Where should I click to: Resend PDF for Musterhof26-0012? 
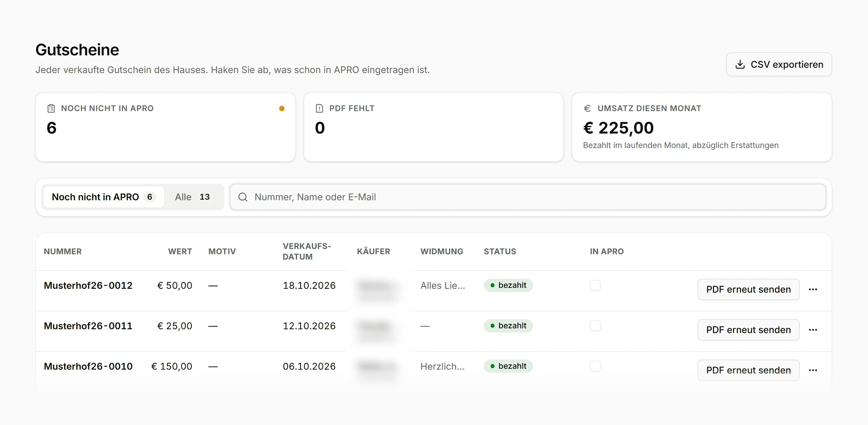pos(748,290)
